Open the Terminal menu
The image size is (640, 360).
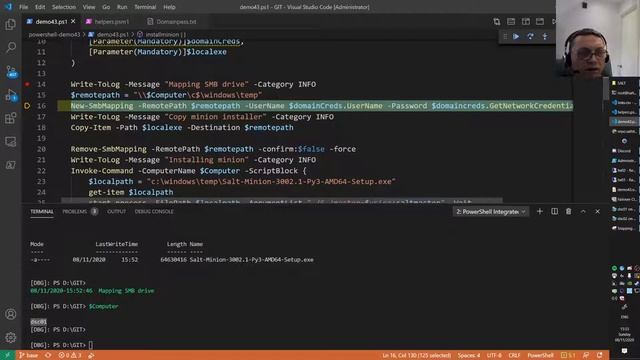click(x=145, y=7)
